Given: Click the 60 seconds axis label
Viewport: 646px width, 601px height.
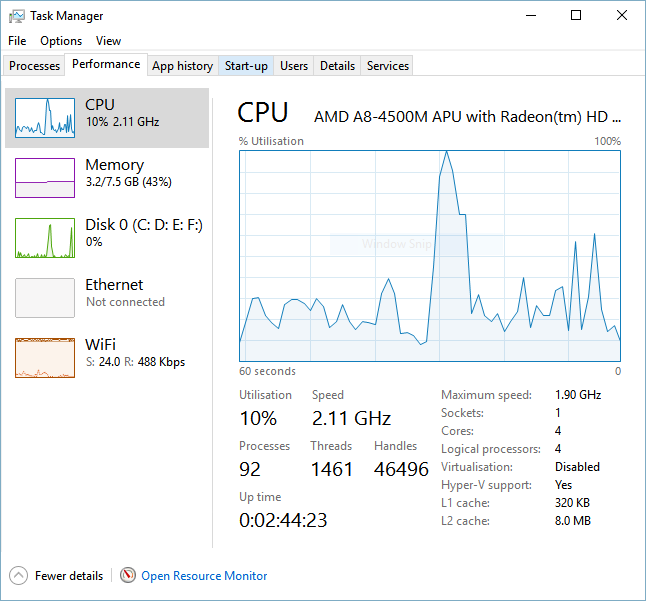Looking at the screenshot, I should (267, 371).
